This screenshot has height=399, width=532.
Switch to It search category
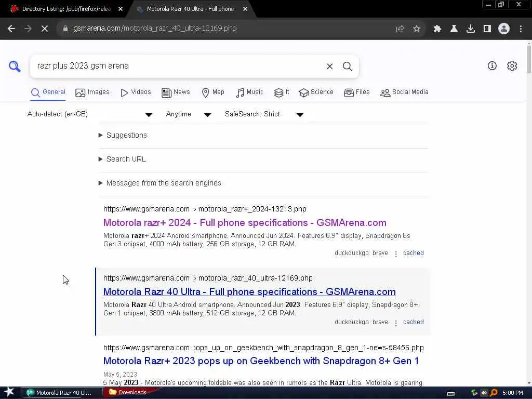281,92
